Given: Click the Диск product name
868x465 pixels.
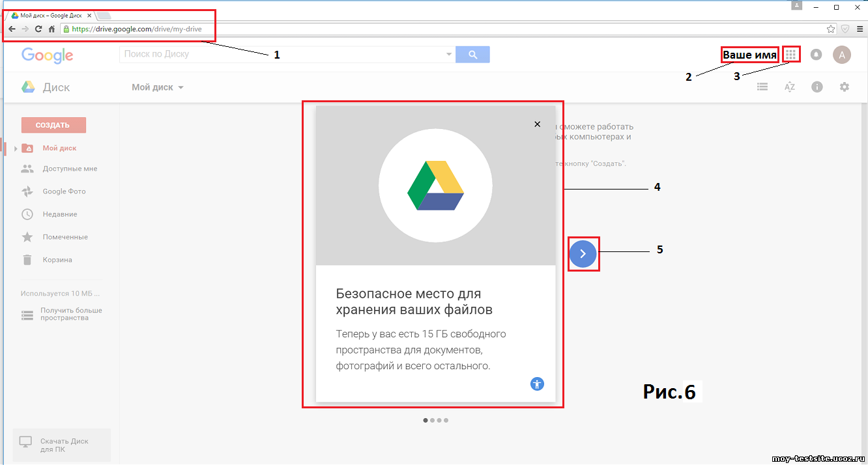Looking at the screenshot, I should click(x=57, y=87).
